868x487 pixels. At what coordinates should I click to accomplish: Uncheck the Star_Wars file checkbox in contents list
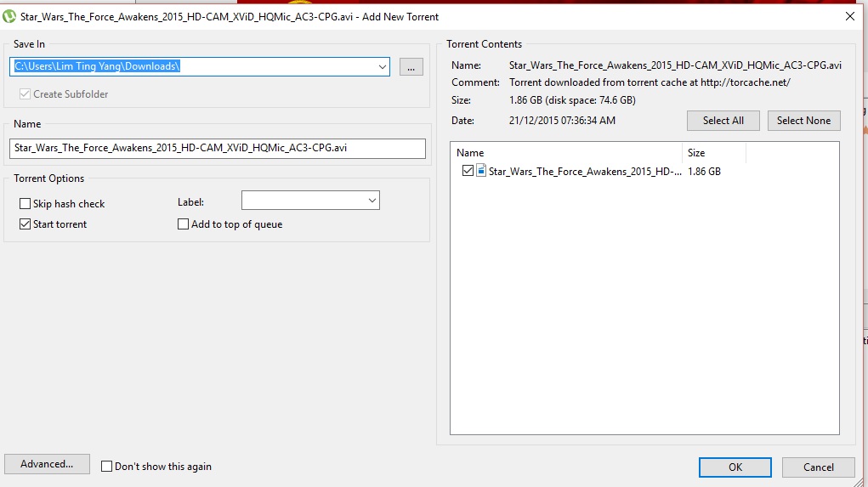point(468,171)
